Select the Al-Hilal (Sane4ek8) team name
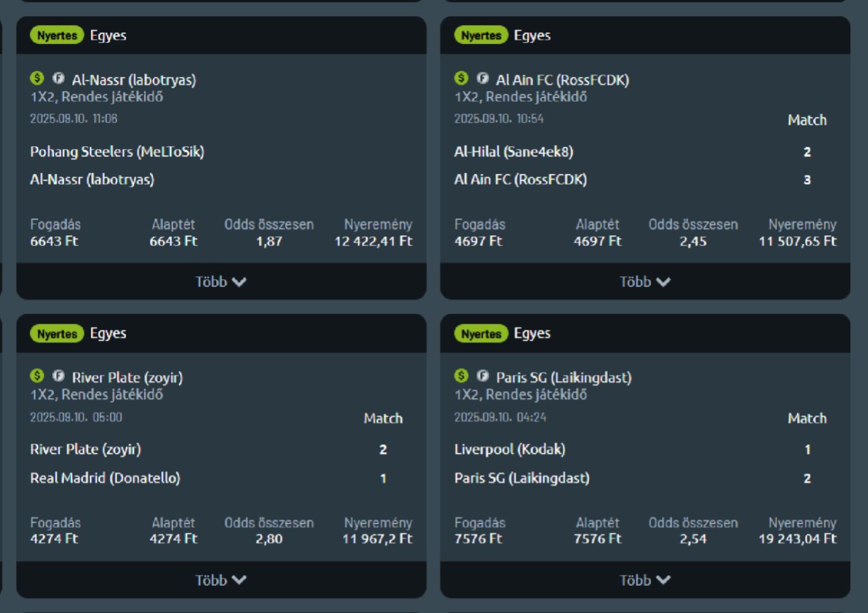The width and height of the screenshot is (868, 613). (x=514, y=152)
